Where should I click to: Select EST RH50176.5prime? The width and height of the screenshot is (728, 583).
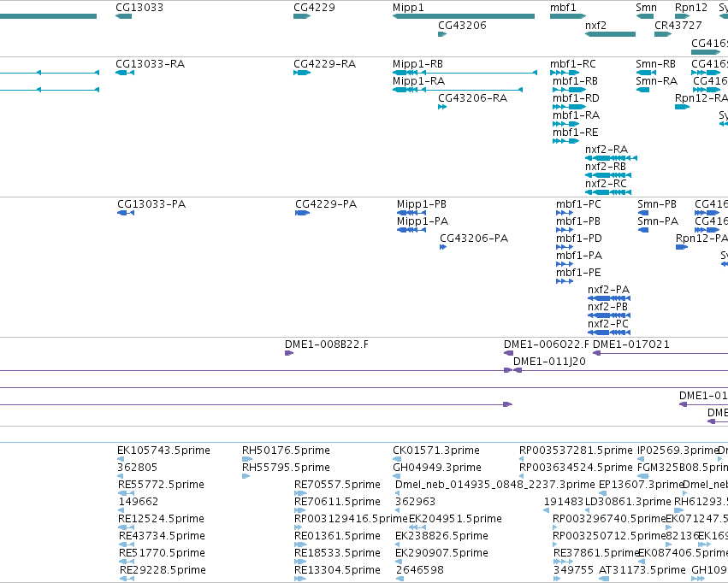247,459
